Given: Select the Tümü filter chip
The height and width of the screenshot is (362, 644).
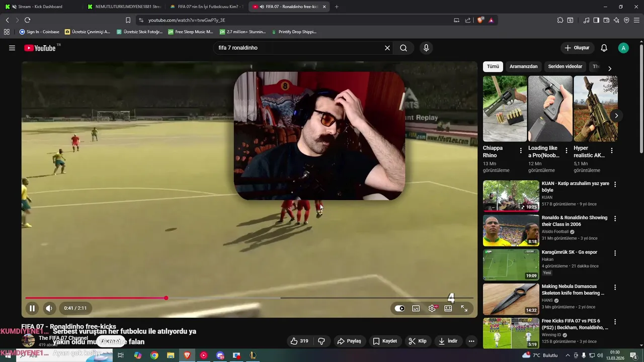Looking at the screenshot, I should (x=493, y=66).
